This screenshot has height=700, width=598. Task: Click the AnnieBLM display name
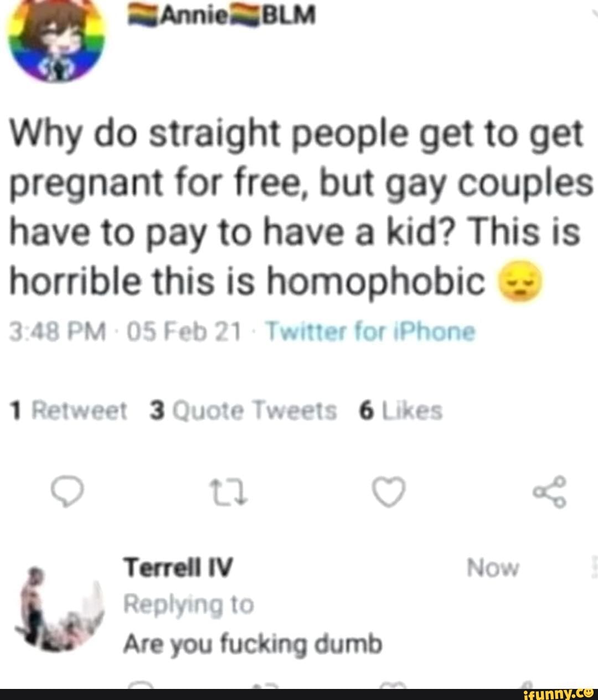221,17
